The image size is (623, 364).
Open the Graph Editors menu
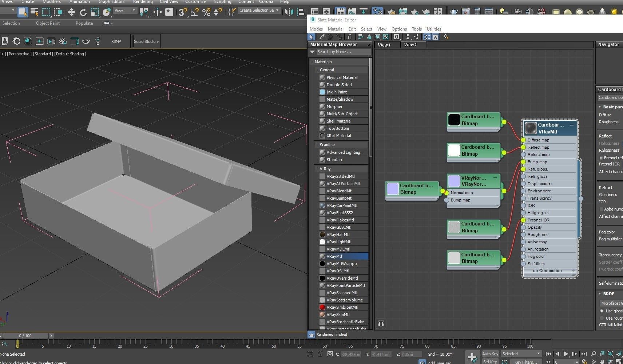coord(111,2)
